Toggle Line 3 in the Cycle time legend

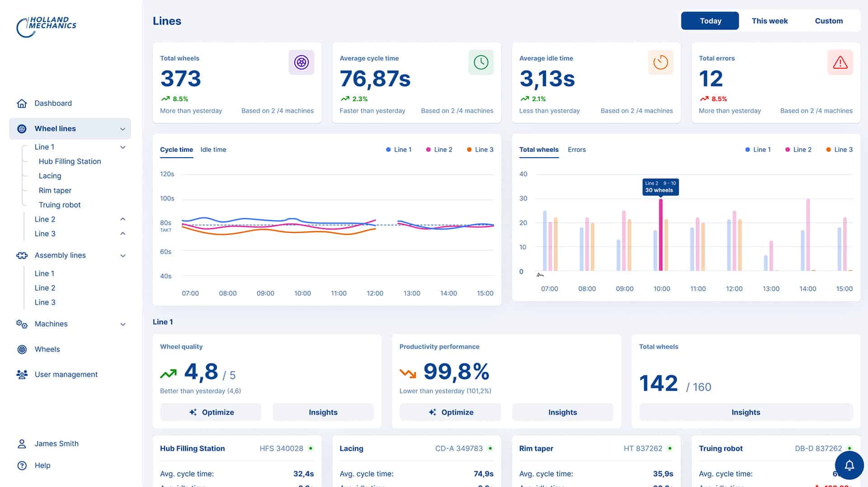pos(480,150)
